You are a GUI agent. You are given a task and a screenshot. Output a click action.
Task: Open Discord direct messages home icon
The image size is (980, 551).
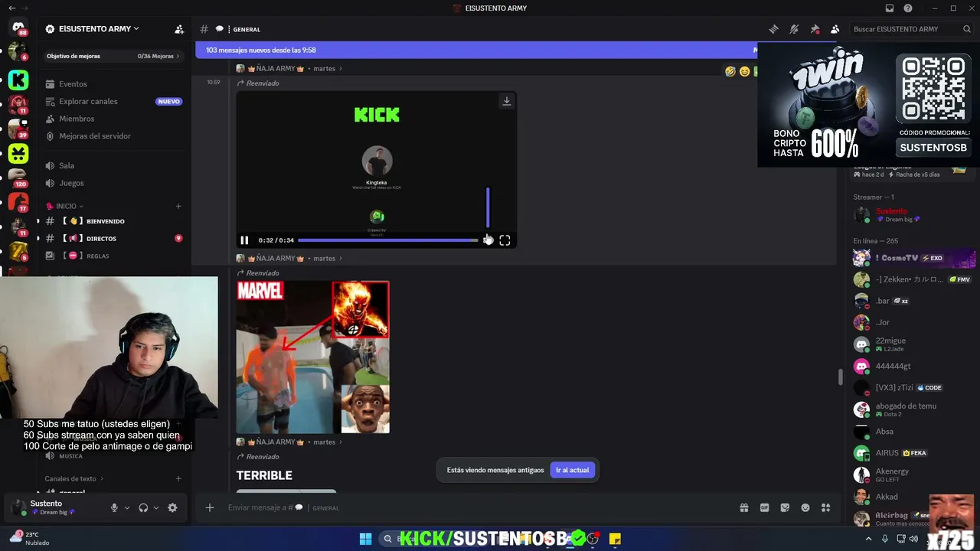pos(18,28)
